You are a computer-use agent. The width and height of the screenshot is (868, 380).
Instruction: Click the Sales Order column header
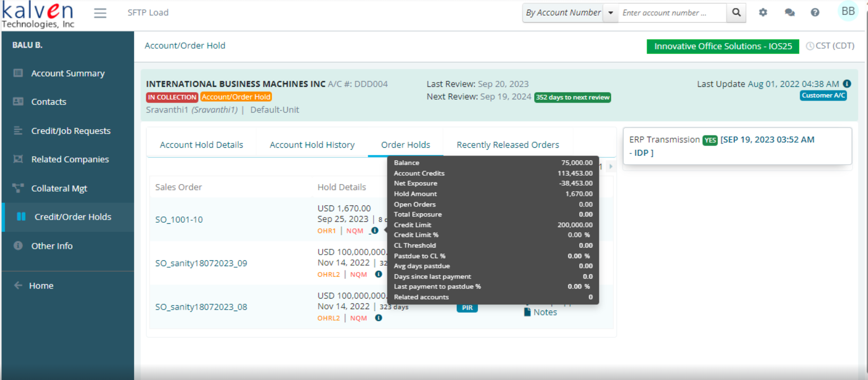179,187
